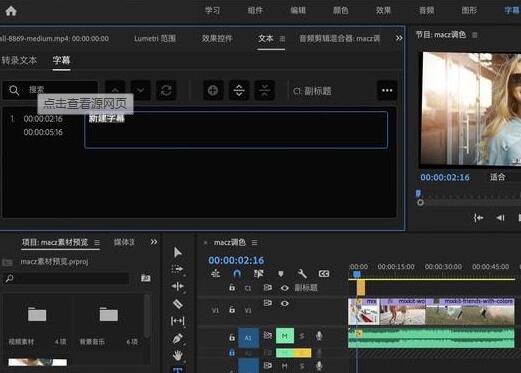Select the Ripple Edit tool
Screen dimensions: 521x373
coord(177,286)
